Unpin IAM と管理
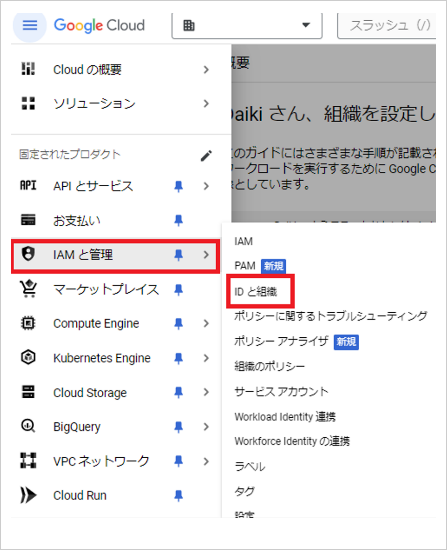 pyautogui.click(x=179, y=255)
